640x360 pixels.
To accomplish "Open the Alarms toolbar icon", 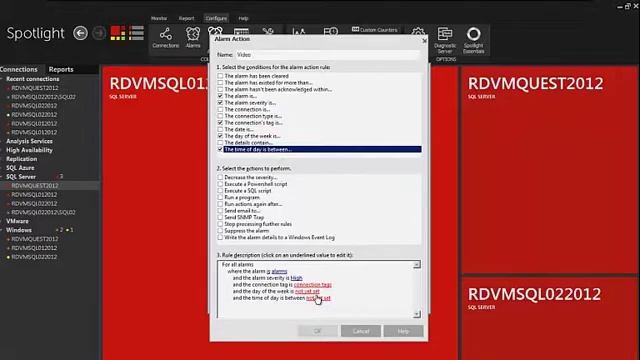I will tap(193, 38).
